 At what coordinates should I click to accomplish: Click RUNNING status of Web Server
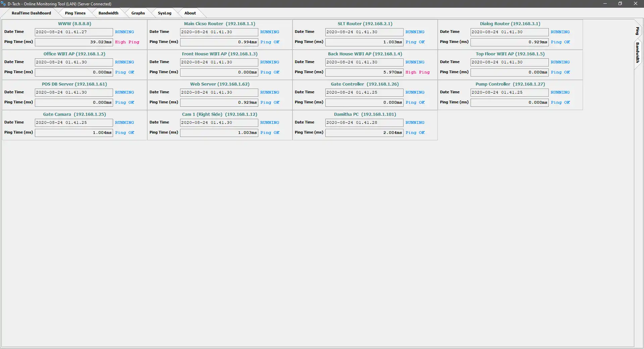[270, 93]
